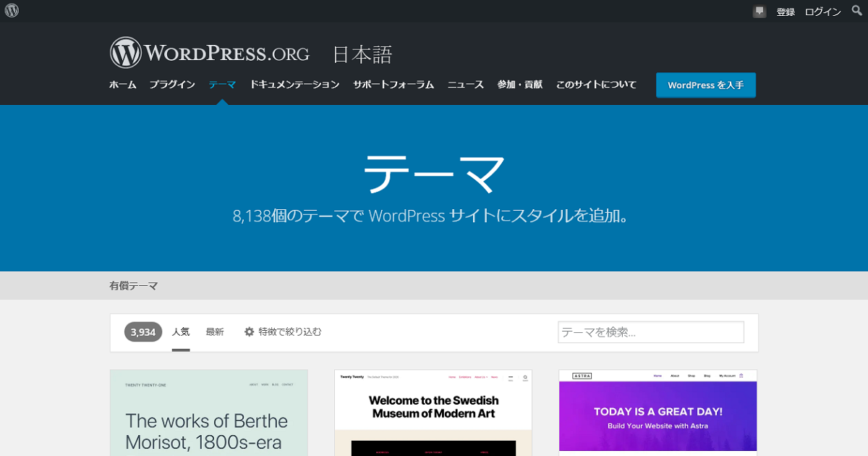This screenshot has width=868, height=456.
Task: Click the WordPress logo in admin bar
Action: pyautogui.click(x=12, y=11)
